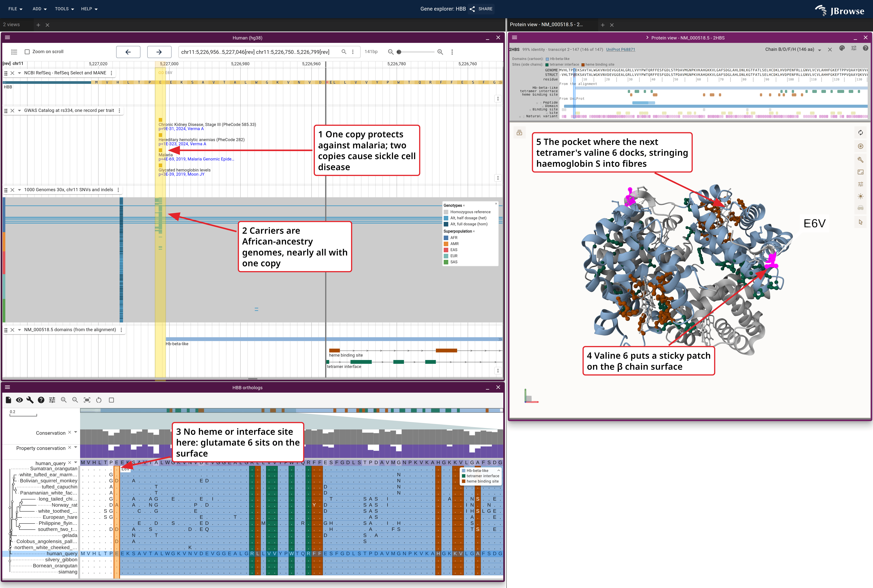Toggle the square box icon in HBB orthologs toolbar
Screen dimensions: 873x588
[x=111, y=400]
